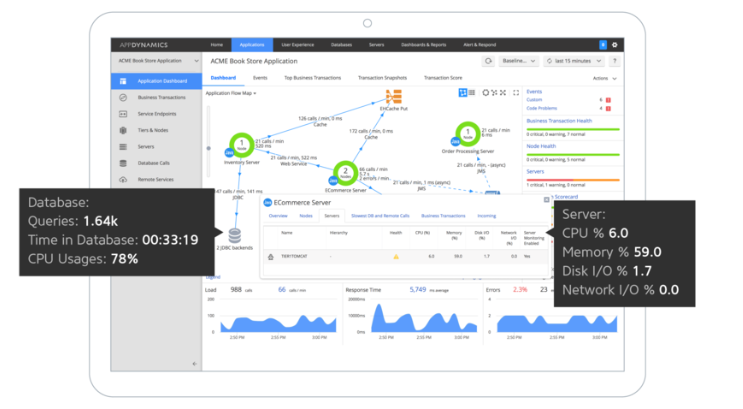This screenshot has height=409, width=743.
Task: Click the EHCache Put orange icon
Action: [x=394, y=97]
